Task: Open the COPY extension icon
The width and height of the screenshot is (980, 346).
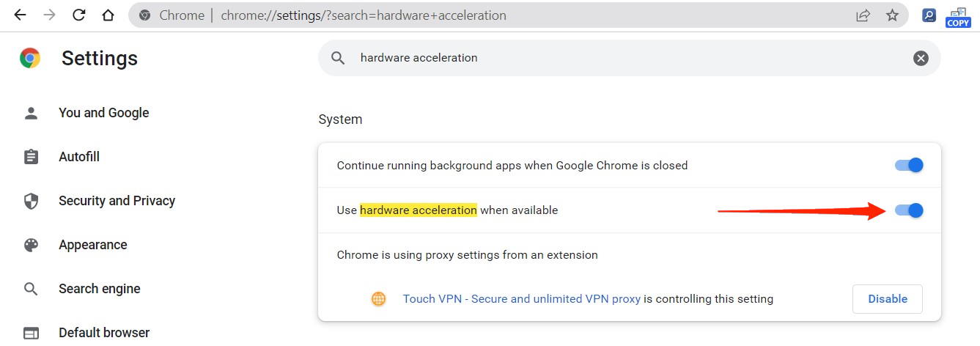Action: pos(958,16)
